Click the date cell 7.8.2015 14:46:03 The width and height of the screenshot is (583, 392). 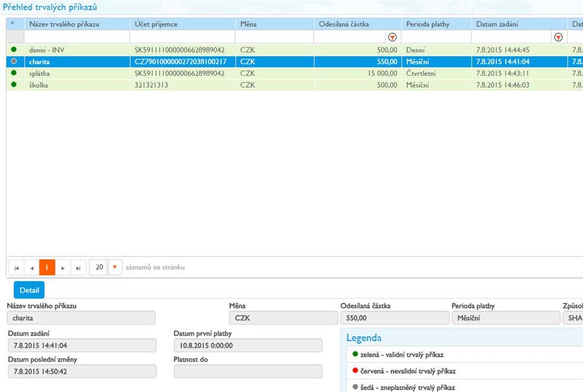pyautogui.click(x=503, y=85)
